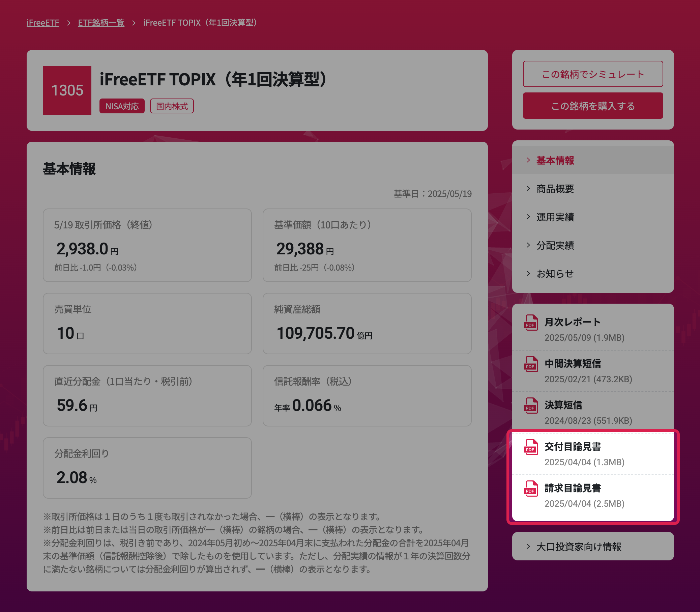Screen dimensions: 700x612
Task: Click the 基本情報 section heading
Action: tap(69, 169)
